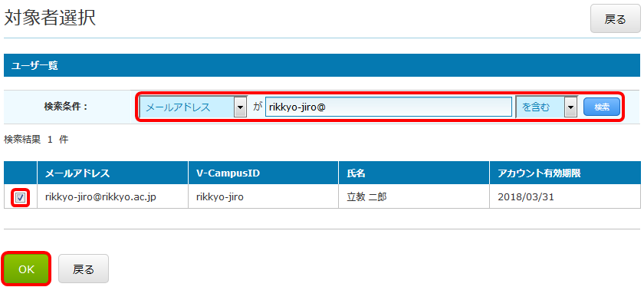Select the 立教 二郎 name cell
Viewport: 644px width, 287px height.
[415, 197]
